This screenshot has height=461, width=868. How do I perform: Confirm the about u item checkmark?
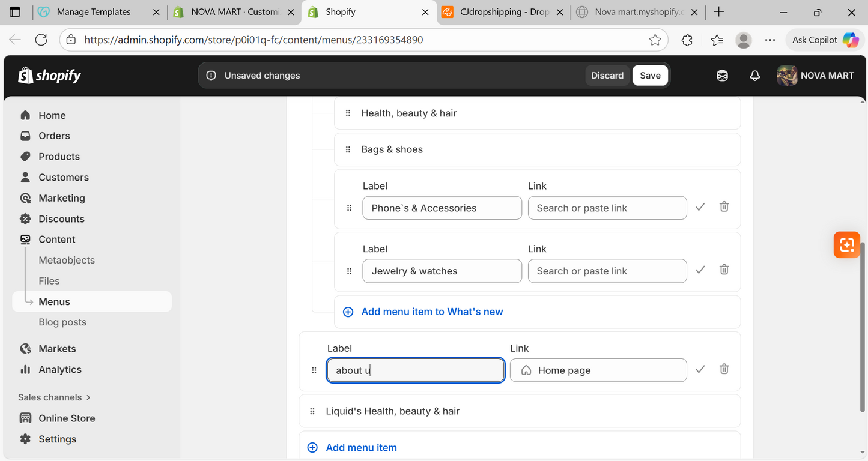(x=700, y=370)
